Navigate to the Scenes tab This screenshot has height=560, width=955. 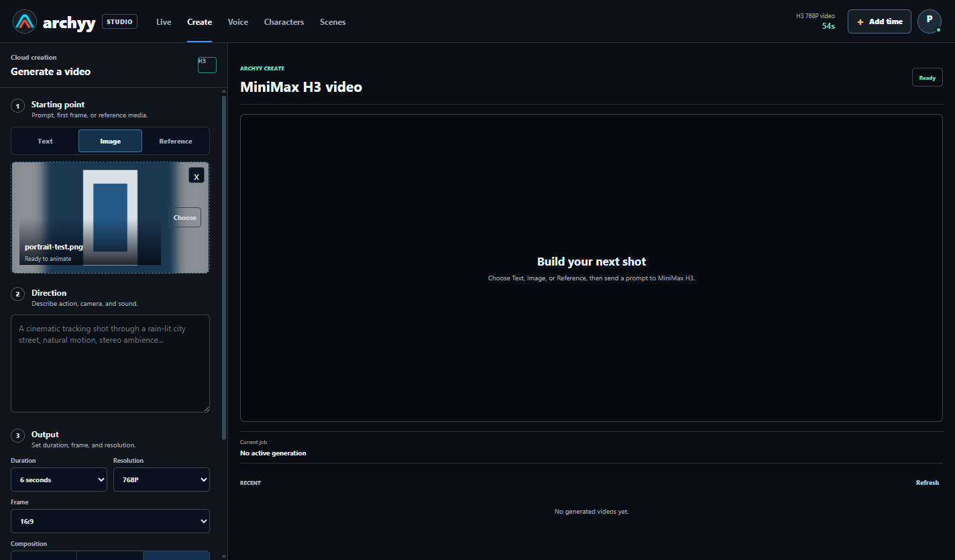coord(333,22)
